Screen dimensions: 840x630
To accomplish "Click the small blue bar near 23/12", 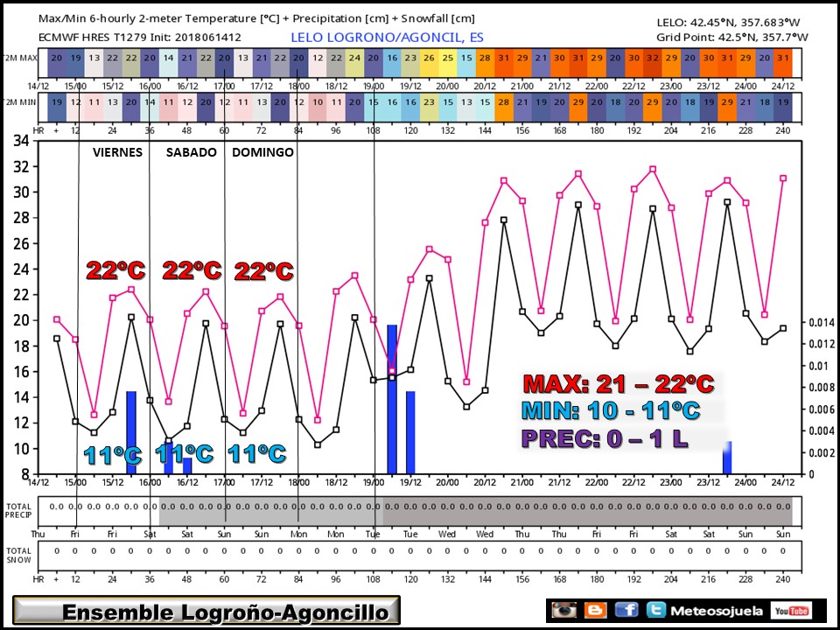I will [727, 458].
